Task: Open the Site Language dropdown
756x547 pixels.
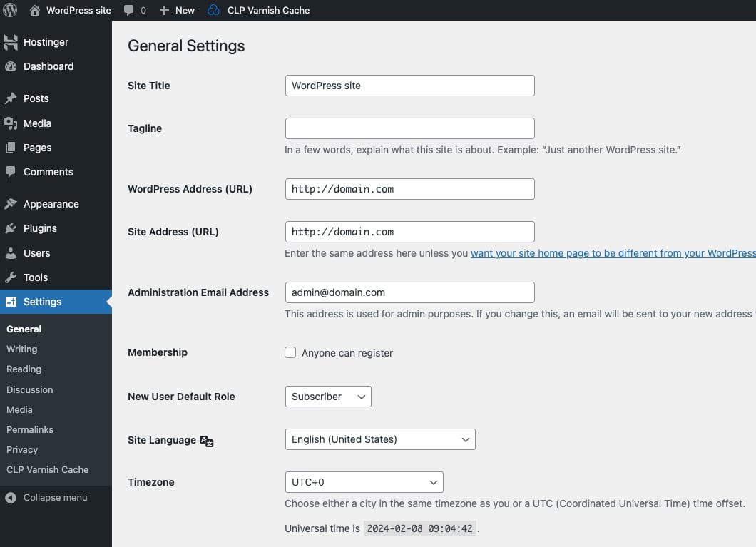Action: (379, 440)
